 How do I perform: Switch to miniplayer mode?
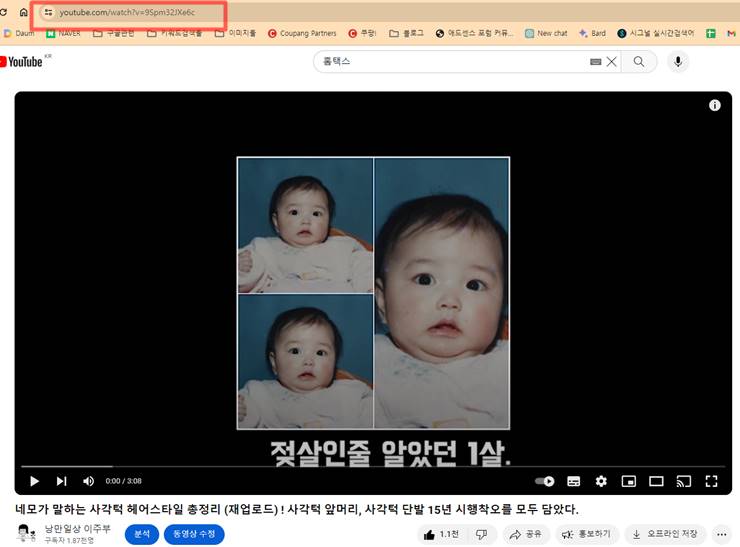click(x=629, y=481)
